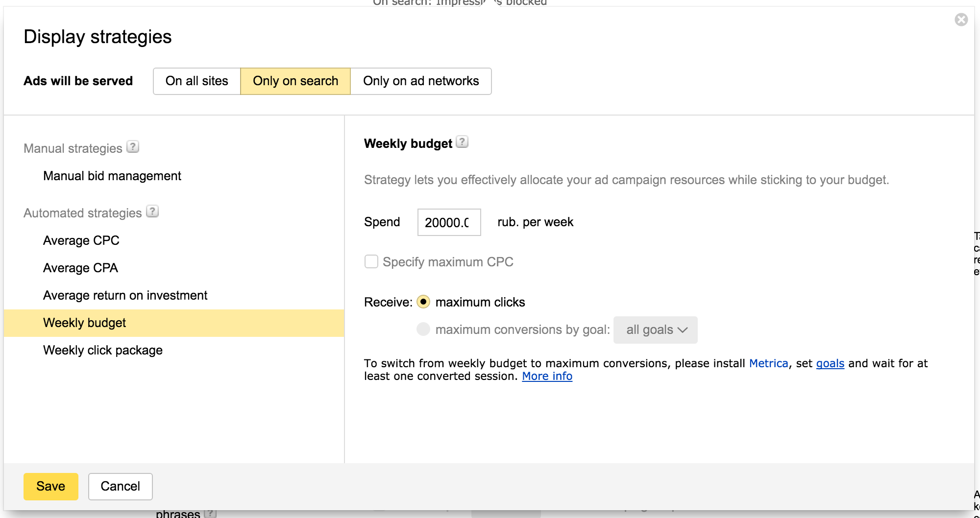980x518 pixels.
Task: Open the Metrica link
Action: tap(768, 363)
